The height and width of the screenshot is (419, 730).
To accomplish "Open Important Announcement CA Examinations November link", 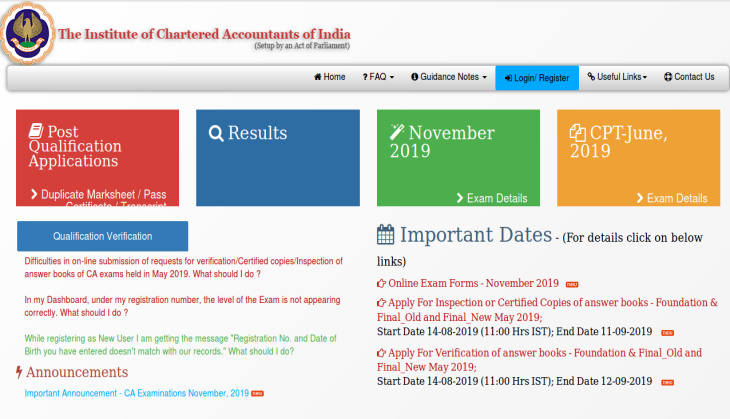I will tap(136, 393).
